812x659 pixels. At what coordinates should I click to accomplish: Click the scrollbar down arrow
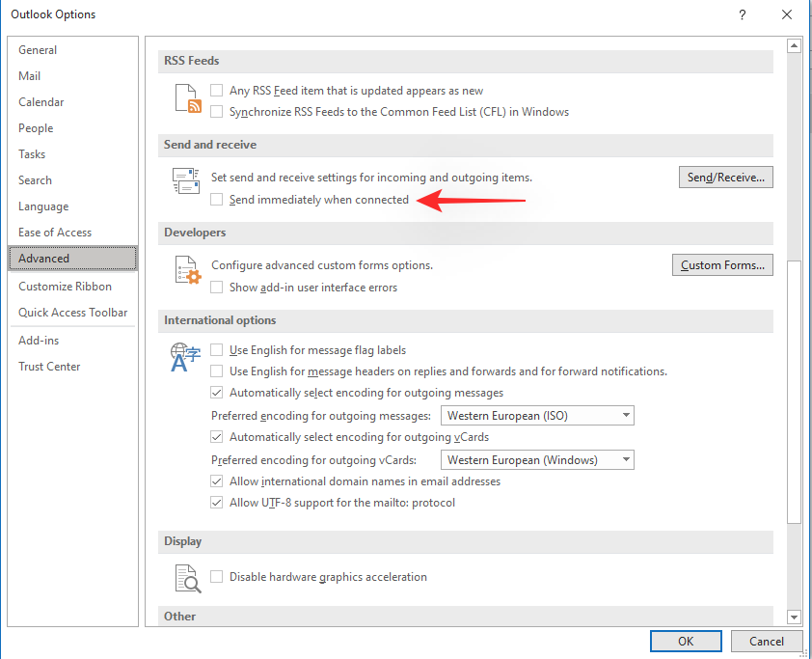coord(794,617)
